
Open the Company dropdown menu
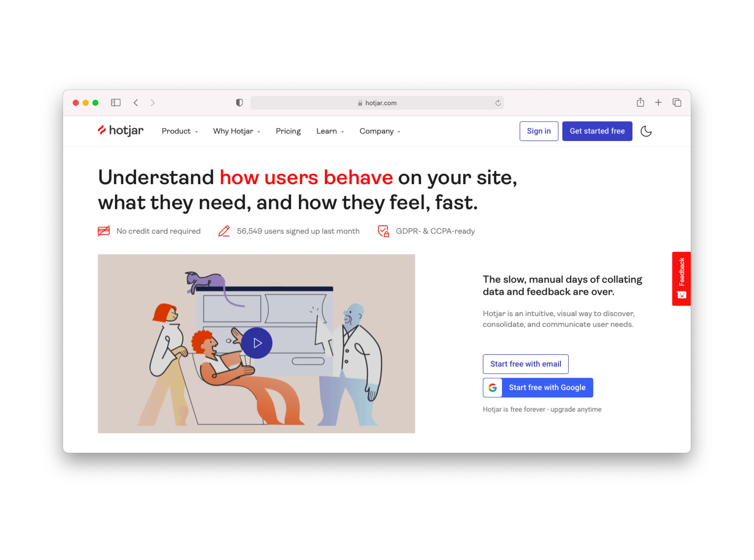coord(380,131)
